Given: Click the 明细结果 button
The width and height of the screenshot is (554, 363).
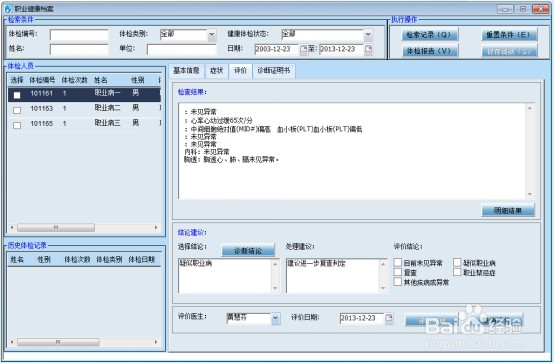Looking at the screenshot, I should point(508,210).
